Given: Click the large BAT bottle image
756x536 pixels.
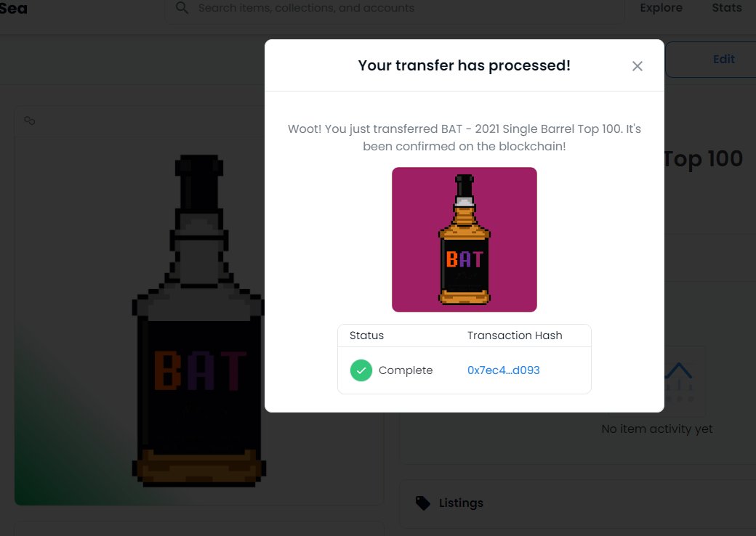Looking at the screenshot, I should click(198, 321).
